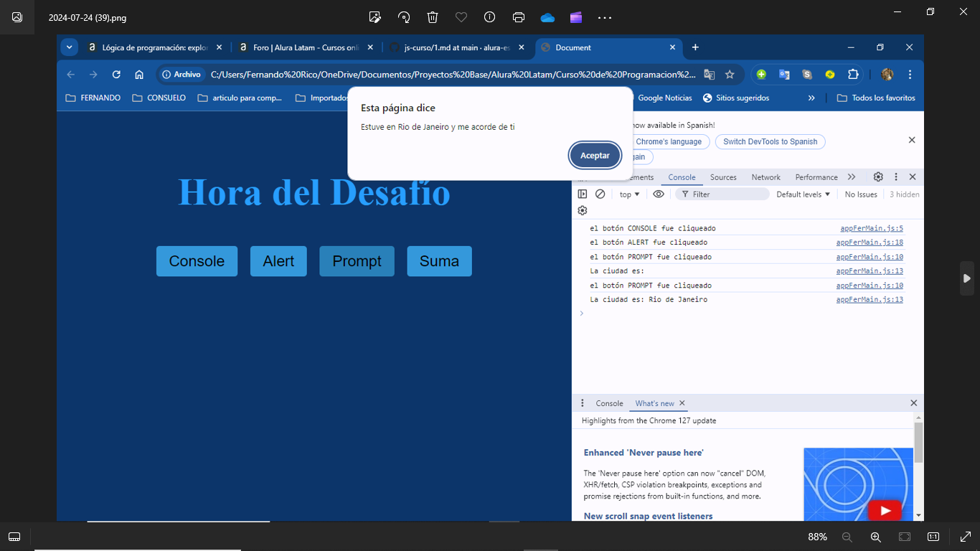The height and width of the screenshot is (551, 980).
Task: Open Chrome profile avatar
Action: (887, 75)
